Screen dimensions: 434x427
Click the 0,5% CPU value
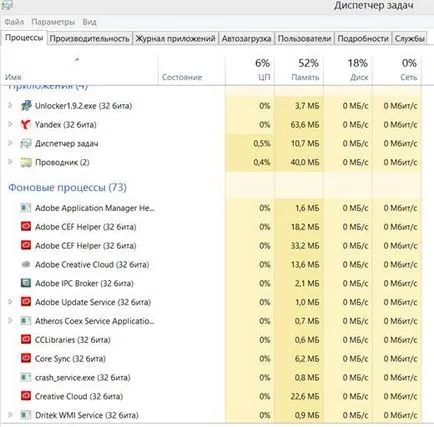tap(262, 144)
